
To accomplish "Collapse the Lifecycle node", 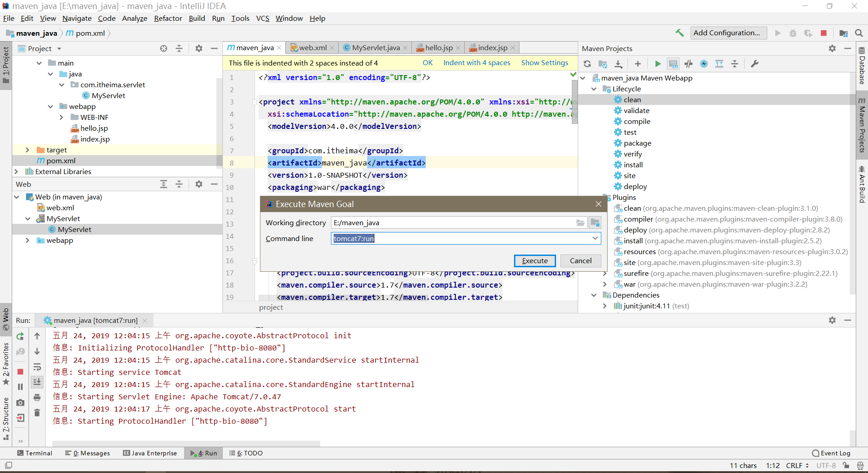I will pos(594,89).
